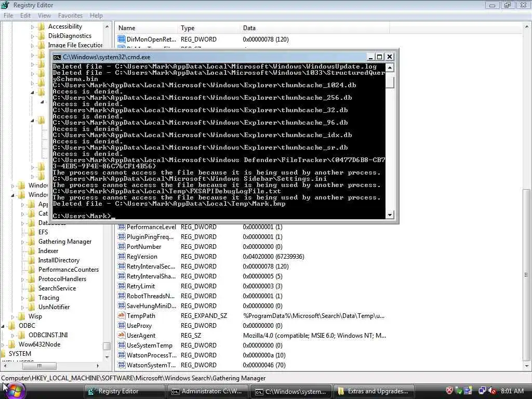Click the UserAgent string value icon
532x399 pixels.
coord(122,335)
